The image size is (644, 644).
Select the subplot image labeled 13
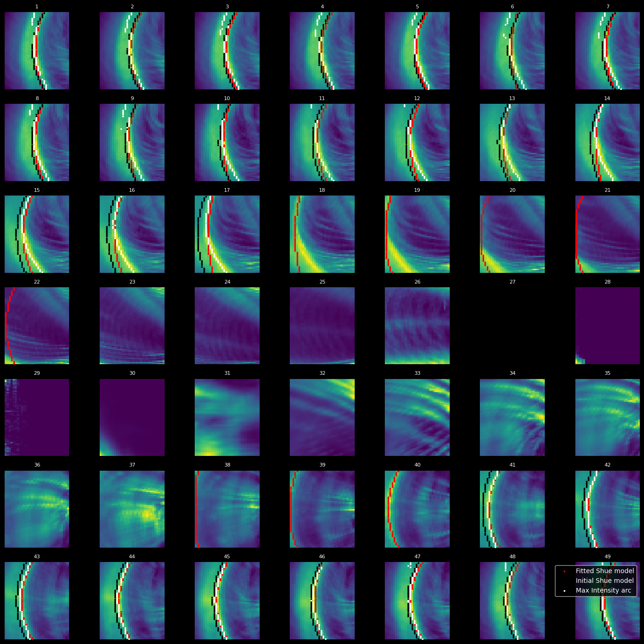(512, 142)
